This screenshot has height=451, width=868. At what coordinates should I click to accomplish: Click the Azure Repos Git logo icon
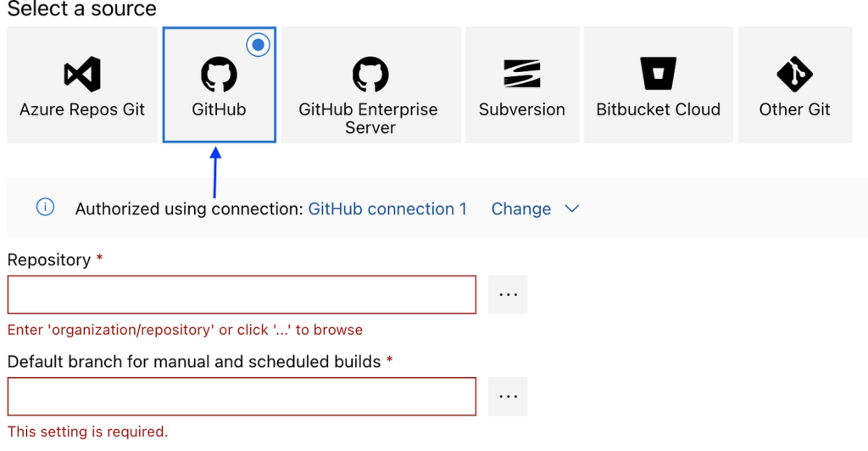(x=82, y=75)
